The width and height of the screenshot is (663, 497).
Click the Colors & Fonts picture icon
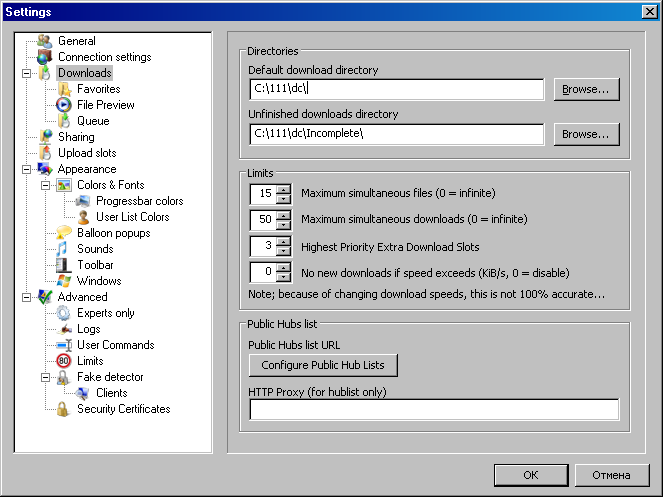point(64,185)
